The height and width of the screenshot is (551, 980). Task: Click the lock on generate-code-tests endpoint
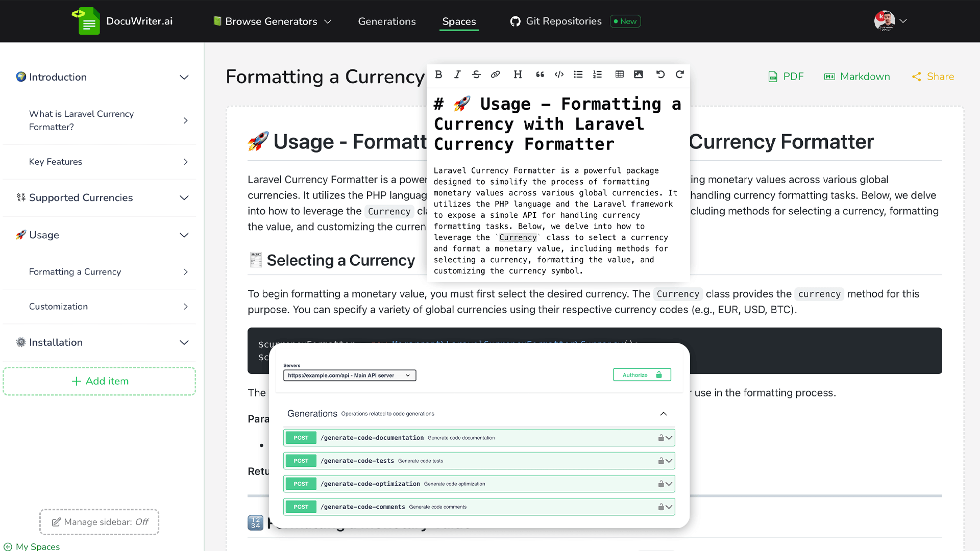point(661,461)
